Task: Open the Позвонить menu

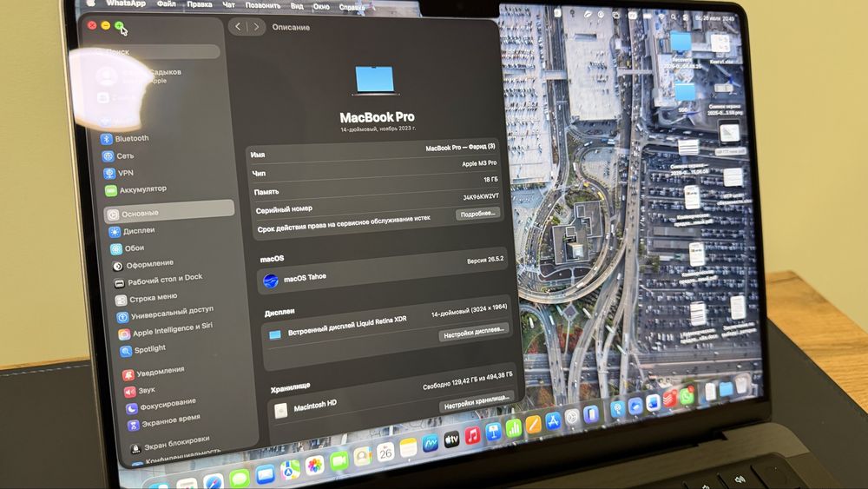Action: (263, 5)
